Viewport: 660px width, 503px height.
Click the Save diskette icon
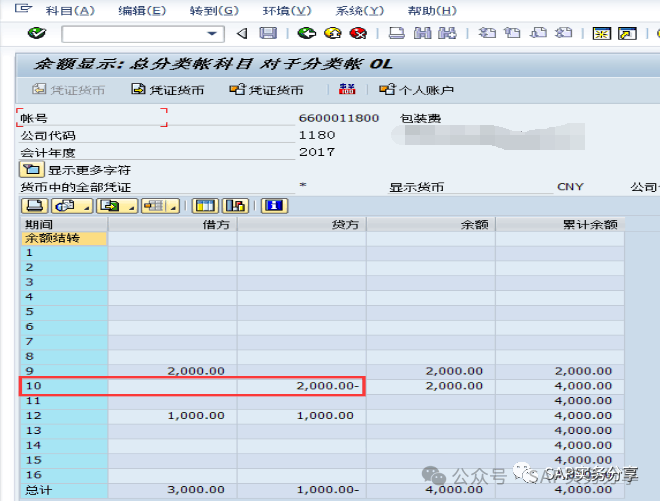point(268,33)
